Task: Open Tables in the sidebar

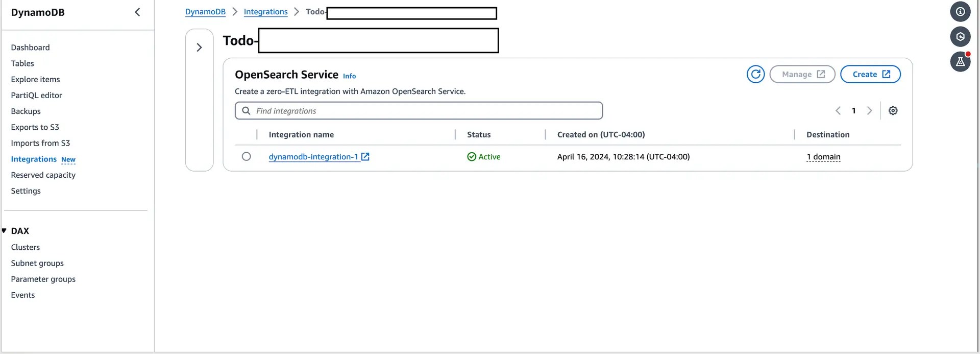Action: [22, 63]
